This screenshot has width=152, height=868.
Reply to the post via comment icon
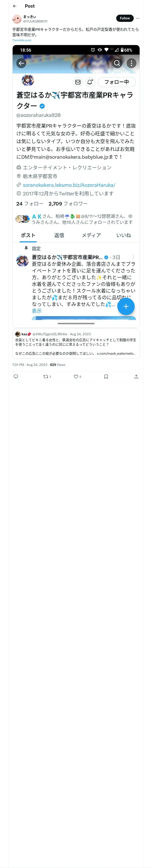tap(16, 376)
